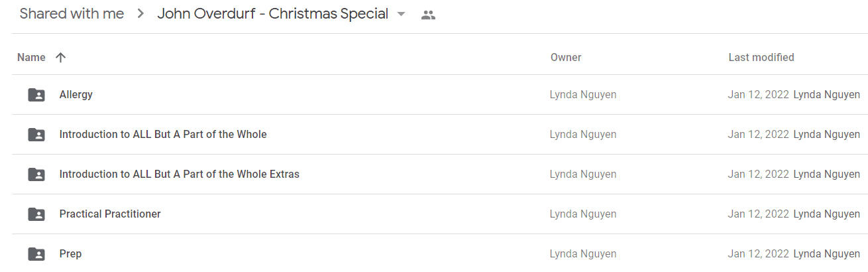Go back to Shared with me
This screenshot has width=868, height=272.
coord(72,14)
